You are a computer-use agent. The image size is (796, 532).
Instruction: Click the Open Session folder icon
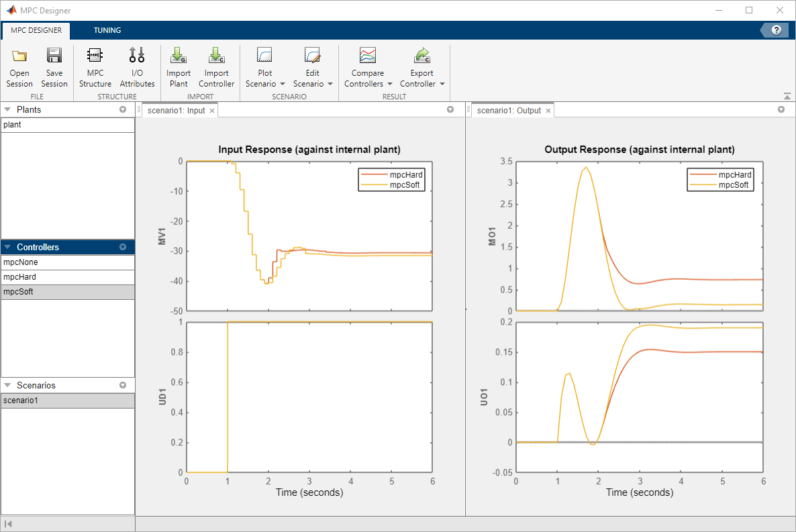click(x=19, y=56)
